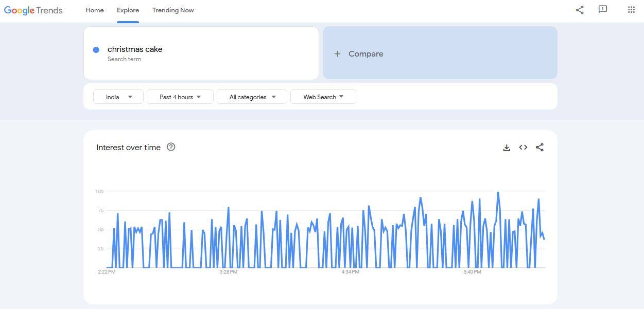Click the chart peak at value 100
Image resolution: width=644 pixels, height=309 pixels.
click(x=498, y=192)
